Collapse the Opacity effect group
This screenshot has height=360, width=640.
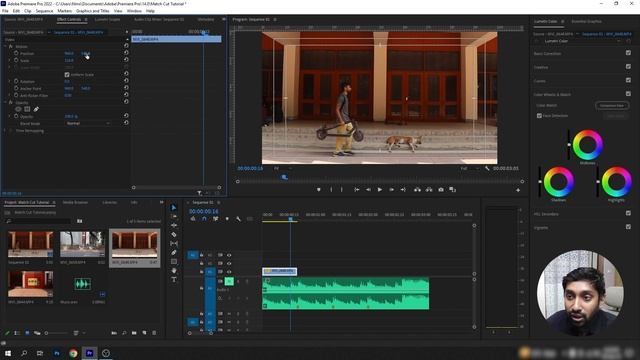coord(5,102)
